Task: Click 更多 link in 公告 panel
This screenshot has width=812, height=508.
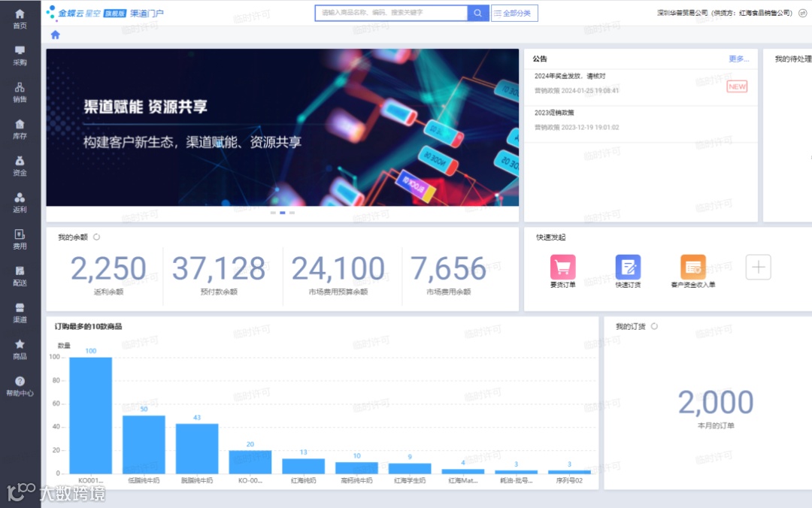Action: 738,59
